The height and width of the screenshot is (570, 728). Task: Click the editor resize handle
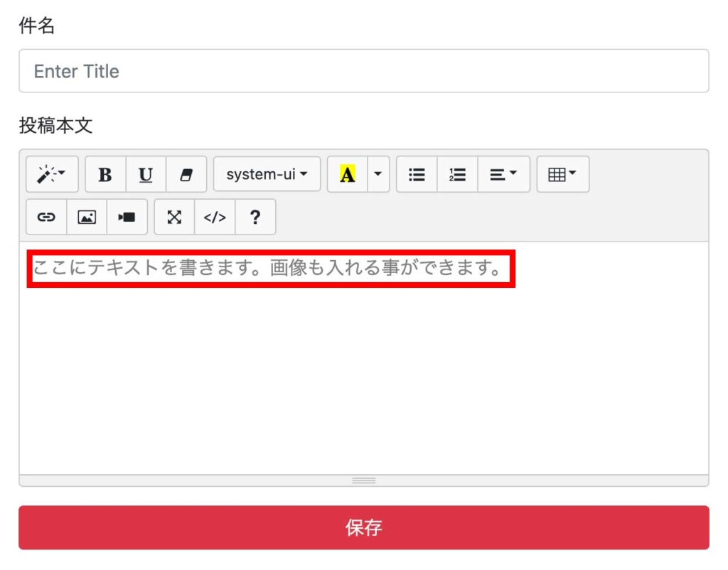pyautogui.click(x=364, y=481)
